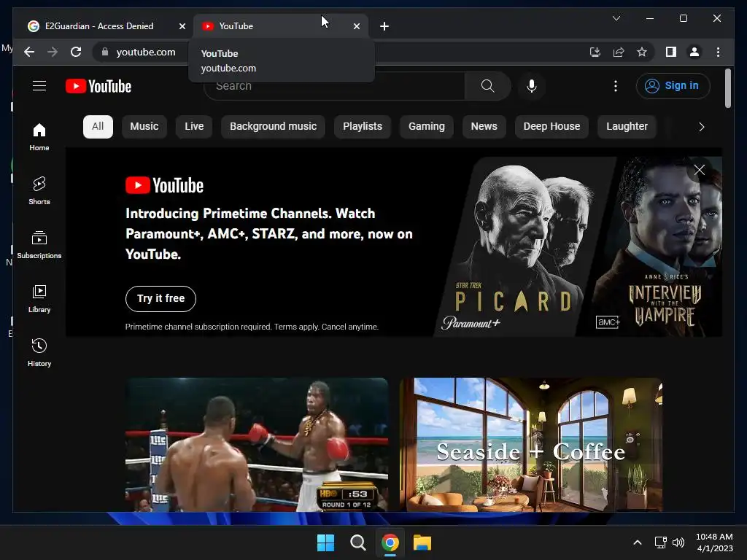Viewport: 747px width, 560px height.
Task: Open File Explorer from the taskbar
Action: [422, 542]
